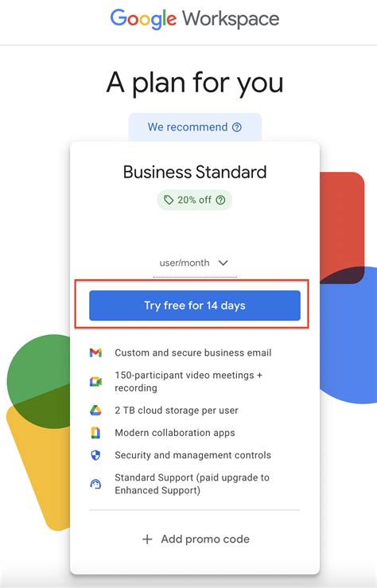Expand the user/month billing chevron
The height and width of the screenshot is (588, 377).
[x=223, y=263]
